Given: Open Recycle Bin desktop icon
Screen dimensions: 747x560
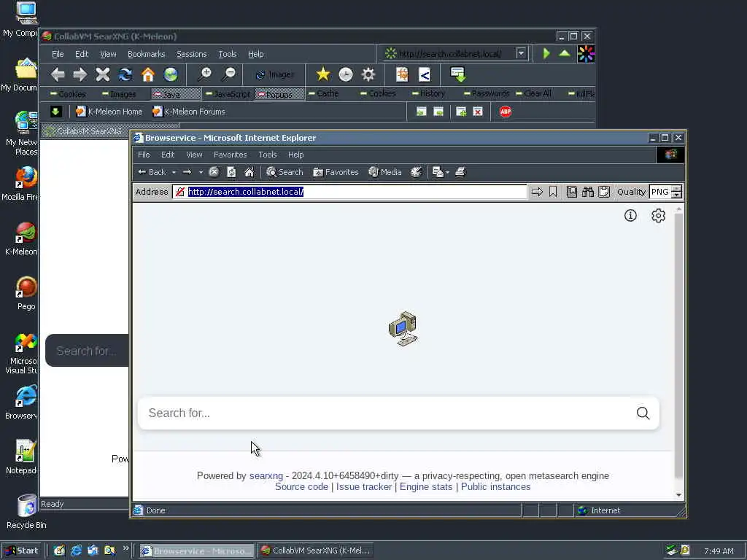Looking at the screenshot, I should (x=26, y=511).
